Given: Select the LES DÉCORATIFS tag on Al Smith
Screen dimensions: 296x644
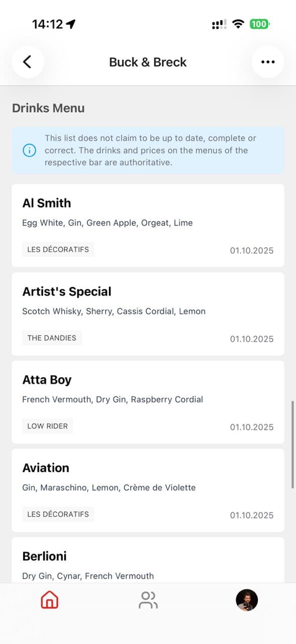Looking at the screenshot, I should click(58, 249).
